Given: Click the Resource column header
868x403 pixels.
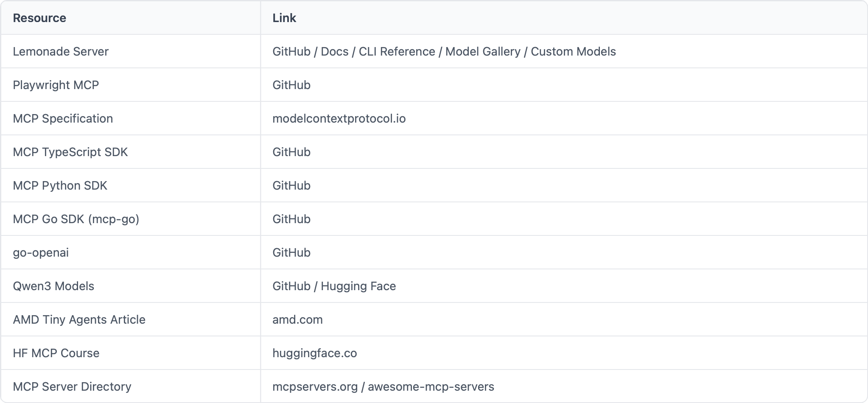Looking at the screenshot, I should tap(39, 18).
